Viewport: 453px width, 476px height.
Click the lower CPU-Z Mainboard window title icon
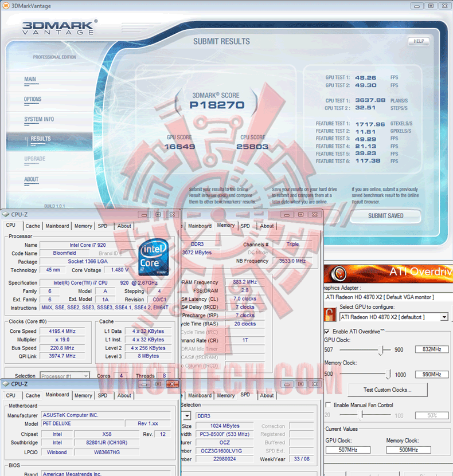6,384
